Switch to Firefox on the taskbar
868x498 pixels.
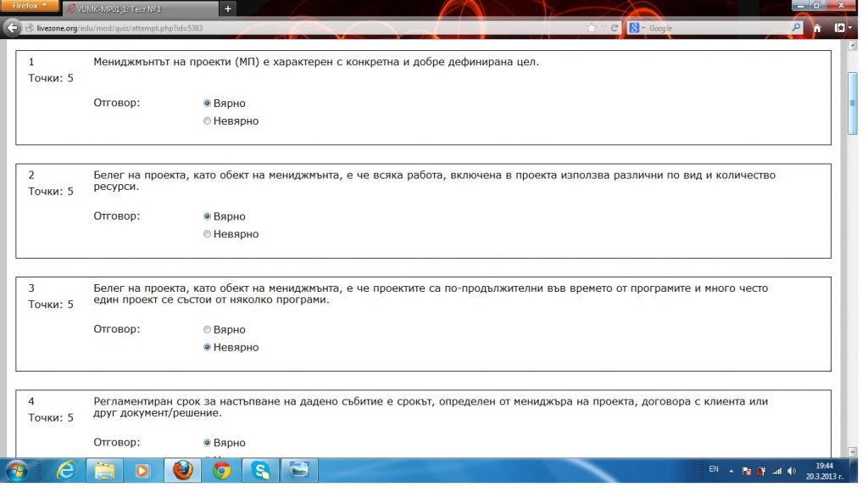183,471
